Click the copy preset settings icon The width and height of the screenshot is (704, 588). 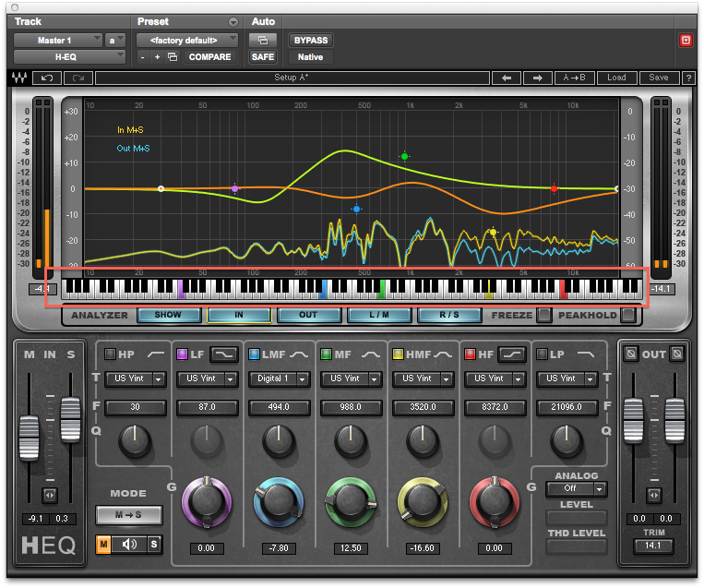pyautogui.click(x=173, y=57)
